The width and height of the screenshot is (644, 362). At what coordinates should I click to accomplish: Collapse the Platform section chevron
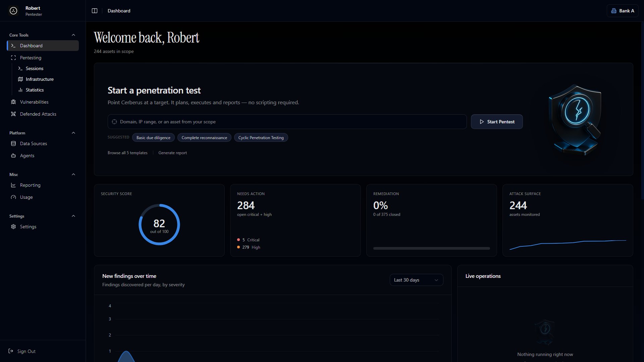click(73, 133)
